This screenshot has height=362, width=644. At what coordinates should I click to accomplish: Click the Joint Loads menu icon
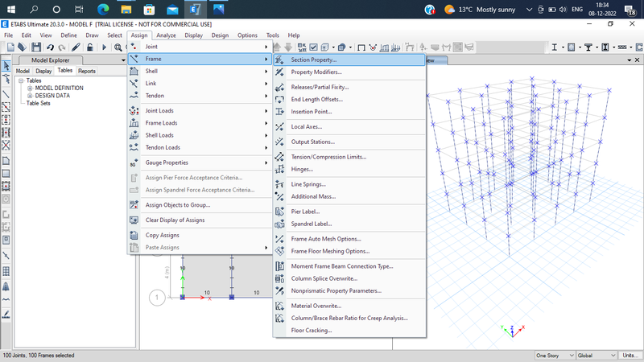click(x=134, y=111)
